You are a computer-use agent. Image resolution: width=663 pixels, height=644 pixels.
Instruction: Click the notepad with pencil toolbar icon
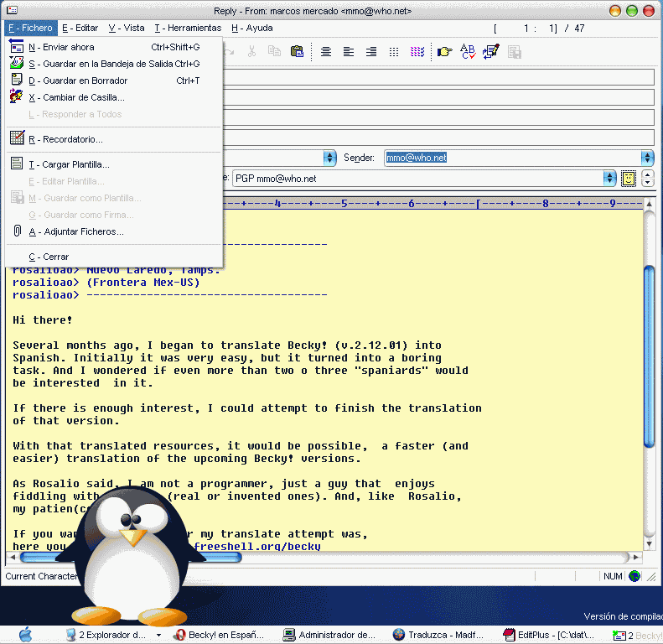491,52
